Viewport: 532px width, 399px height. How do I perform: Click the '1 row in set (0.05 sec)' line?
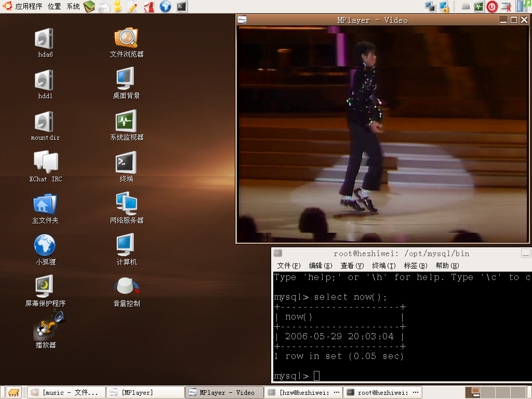[x=339, y=356]
